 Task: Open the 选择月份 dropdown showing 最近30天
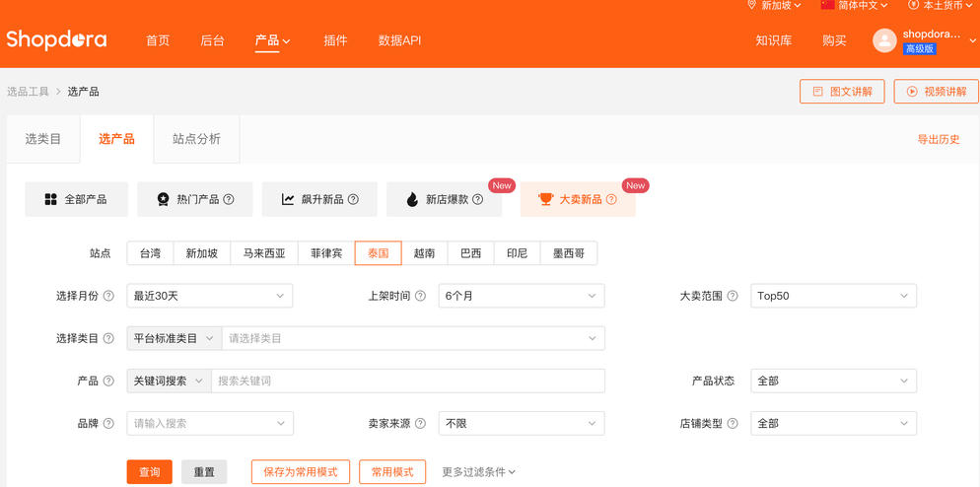coord(209,296)
